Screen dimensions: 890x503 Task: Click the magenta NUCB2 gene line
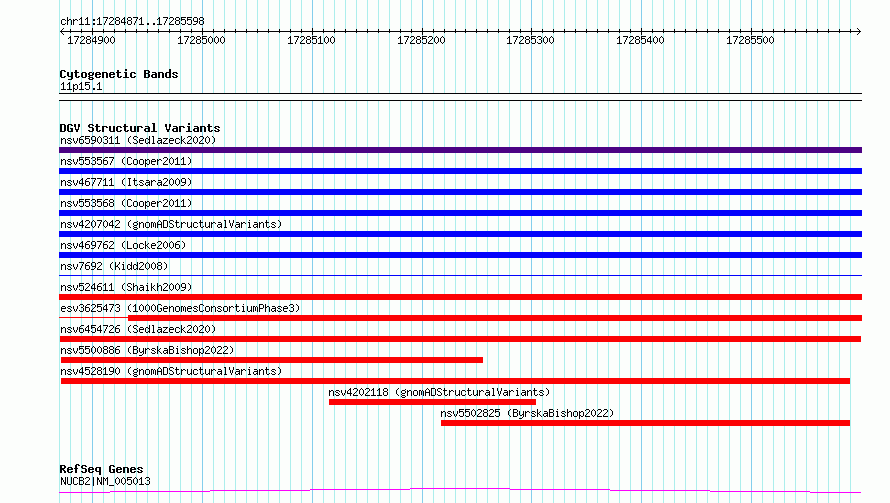tap(460, 490)
